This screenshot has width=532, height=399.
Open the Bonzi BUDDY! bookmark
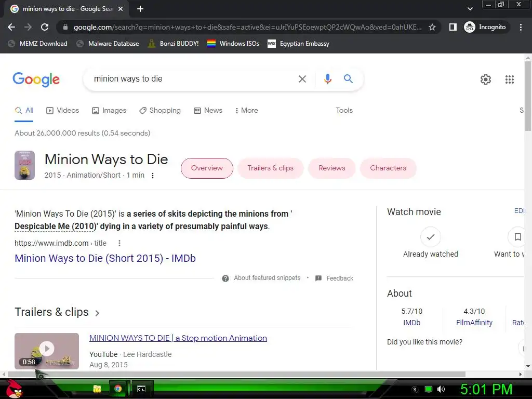coord(174,44)
